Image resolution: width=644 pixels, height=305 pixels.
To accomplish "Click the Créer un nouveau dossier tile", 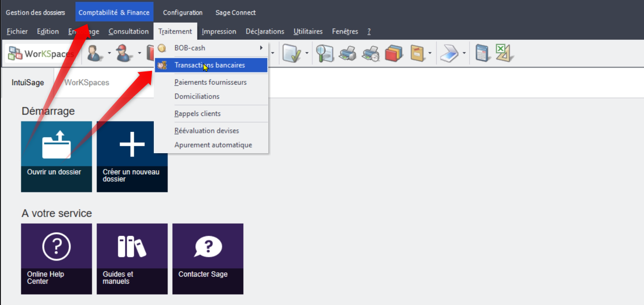I will coord(132,157).
